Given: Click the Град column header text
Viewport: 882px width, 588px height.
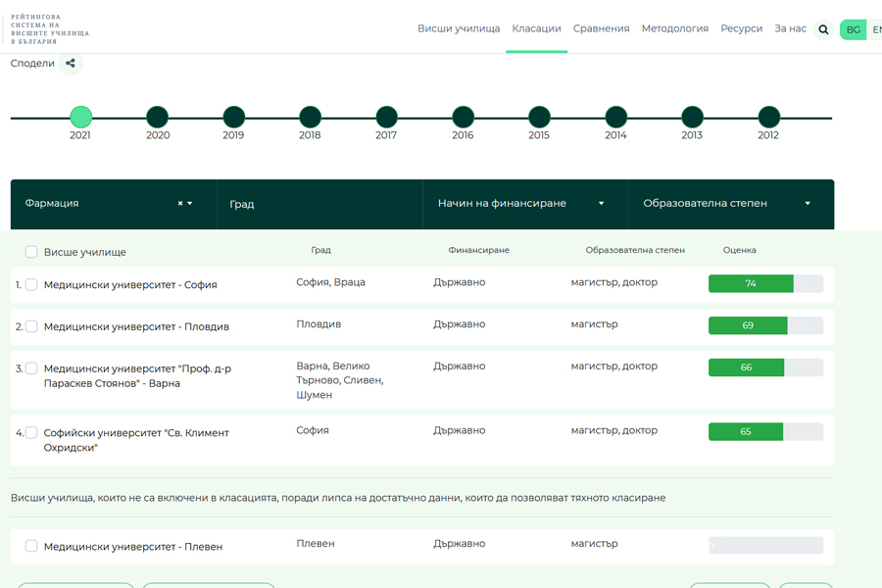Looking at the screenshot, I should click(x=321, y=250).
